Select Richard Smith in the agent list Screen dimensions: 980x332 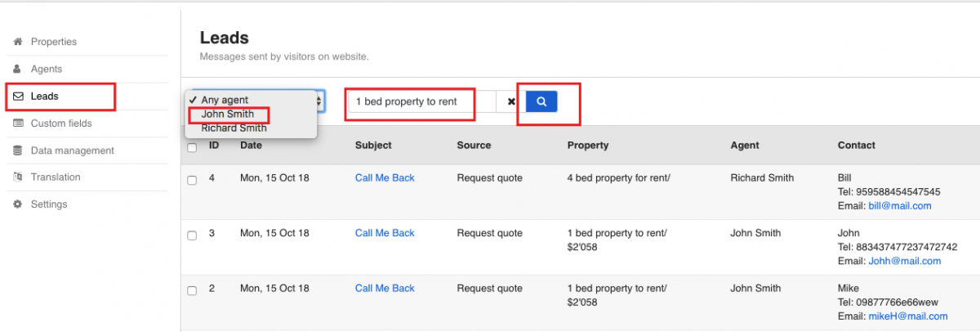(x=234, y=128)
